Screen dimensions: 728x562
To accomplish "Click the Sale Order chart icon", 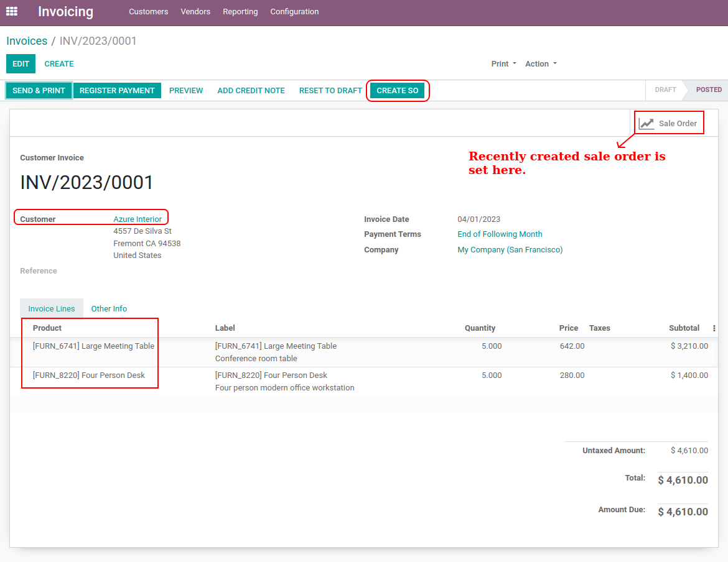I will tap(647, 123).
